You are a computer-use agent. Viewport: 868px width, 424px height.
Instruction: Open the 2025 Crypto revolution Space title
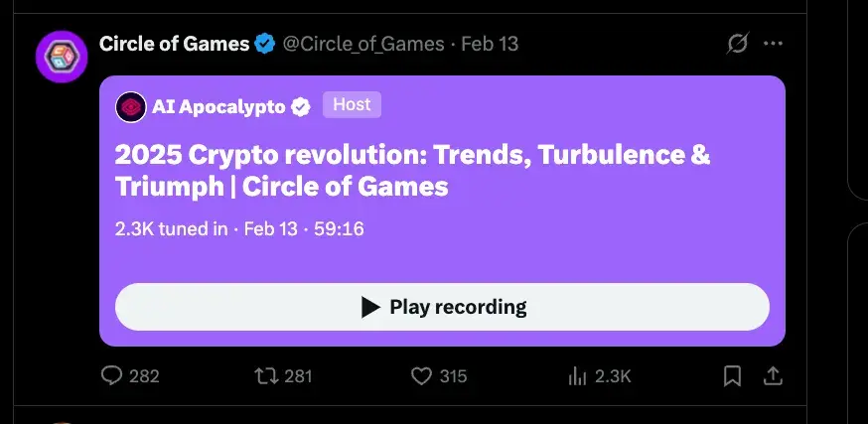[x=412, y=171]
